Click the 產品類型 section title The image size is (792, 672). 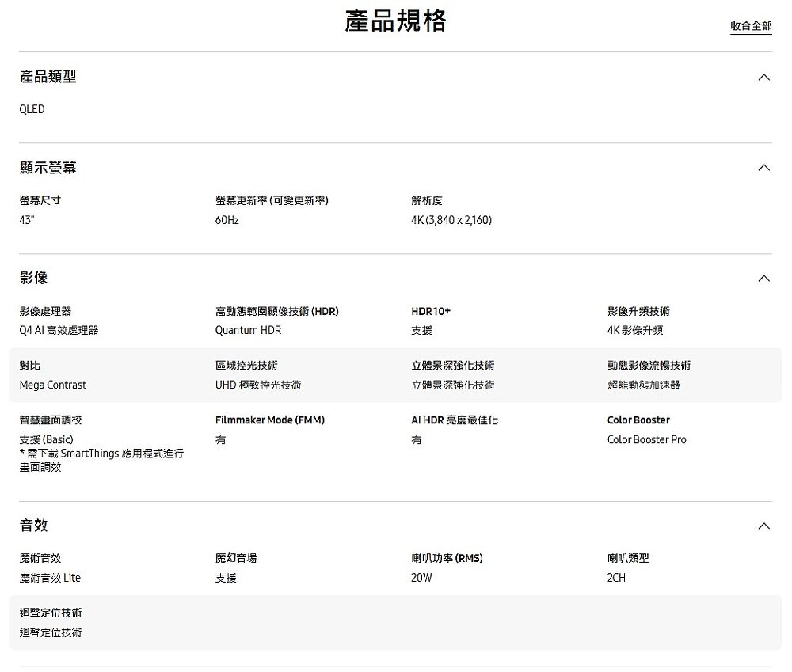point(48,77)
